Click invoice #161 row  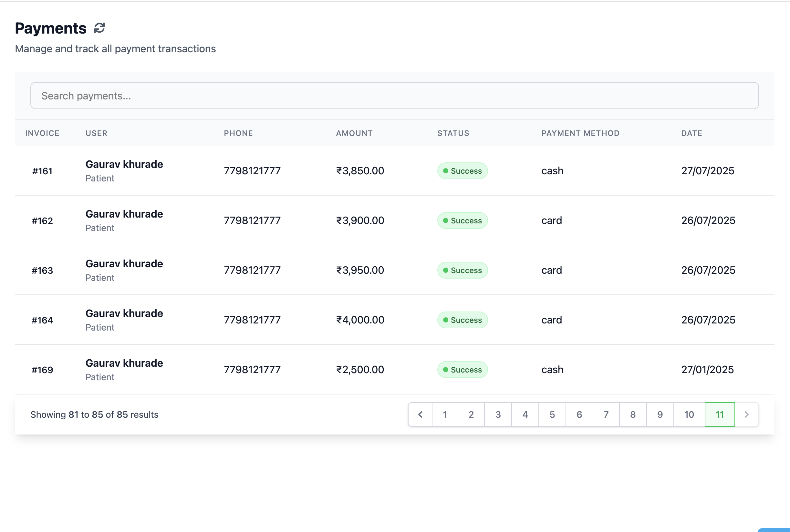tap(42, 171)
